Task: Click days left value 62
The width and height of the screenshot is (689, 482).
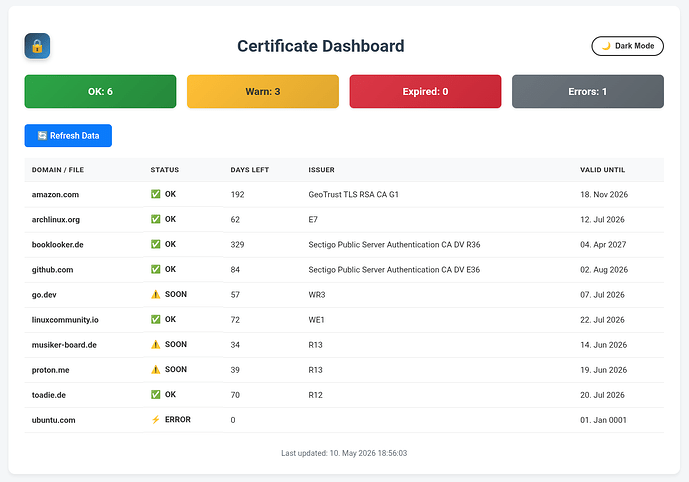Action: pyautogui.click(x=235, y=219)
